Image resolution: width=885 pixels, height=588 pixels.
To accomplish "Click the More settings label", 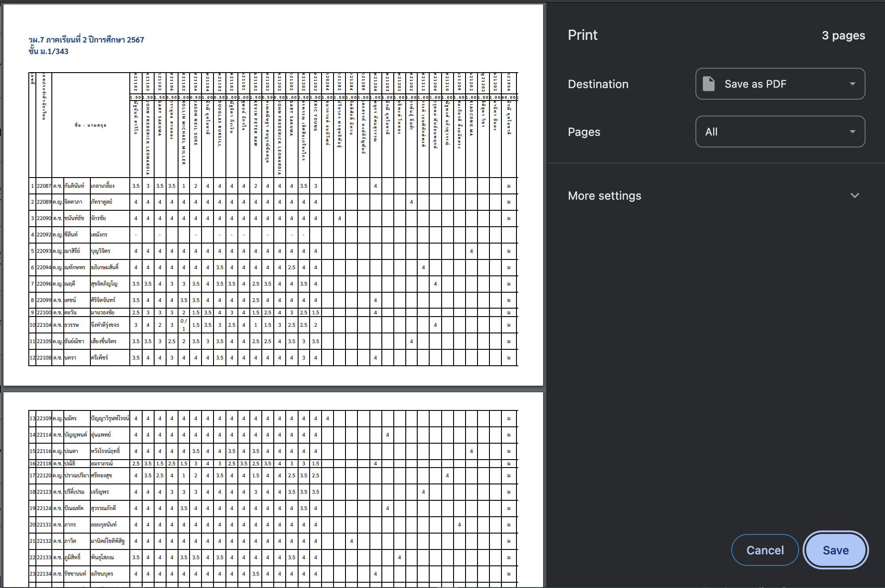I will click(604, 195).
